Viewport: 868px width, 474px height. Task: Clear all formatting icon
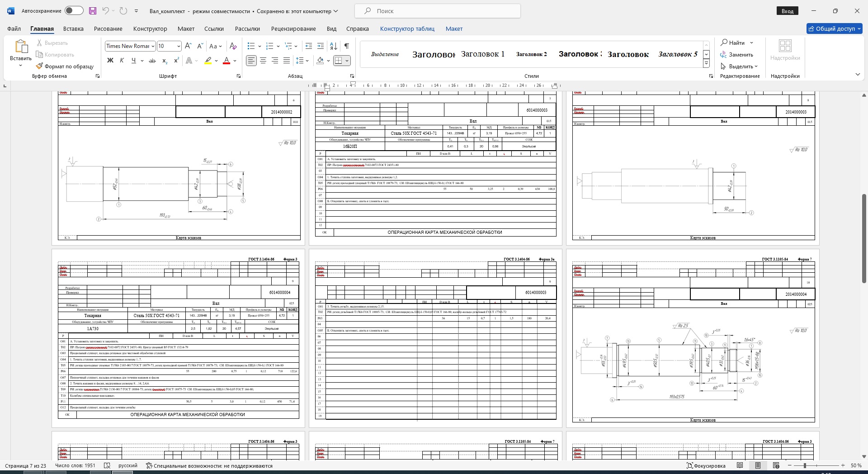click(233, 46)
